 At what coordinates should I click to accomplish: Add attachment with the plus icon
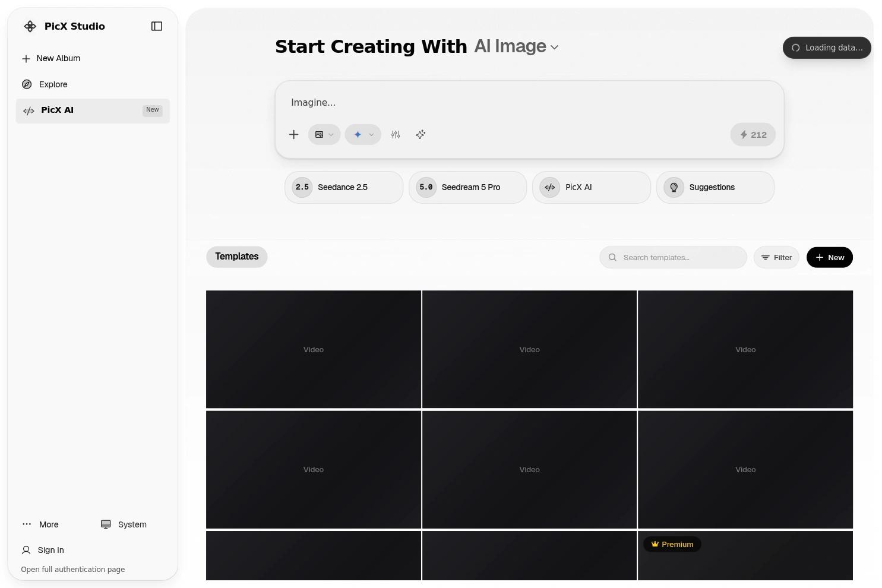click(293, 134)
